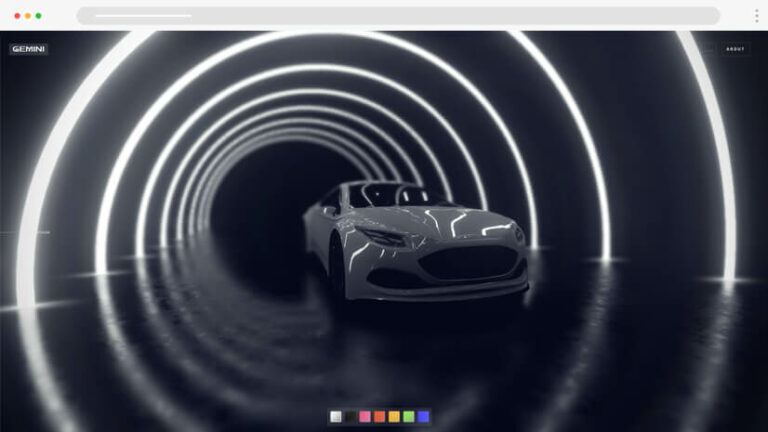Click the green window maximize dot
The width and height of the screenshot is (768, 432).
point(38,16)
